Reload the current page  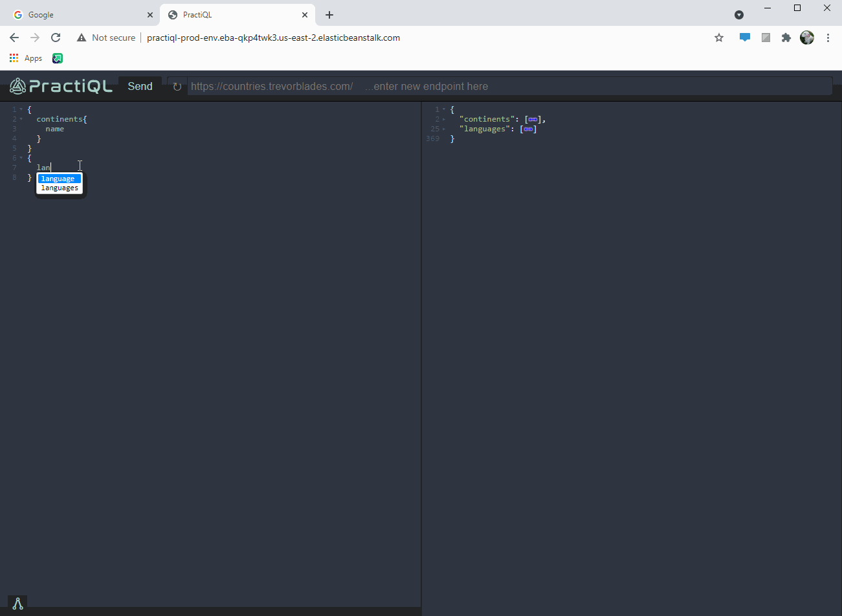56,38
